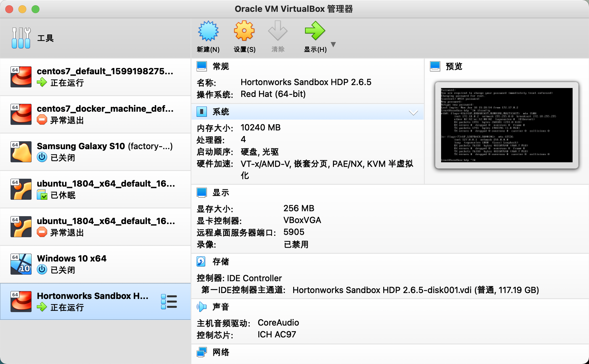589x364 pixels.
Task: Click the OS value Red Hat (64-bit)
Action: point(273,94)
